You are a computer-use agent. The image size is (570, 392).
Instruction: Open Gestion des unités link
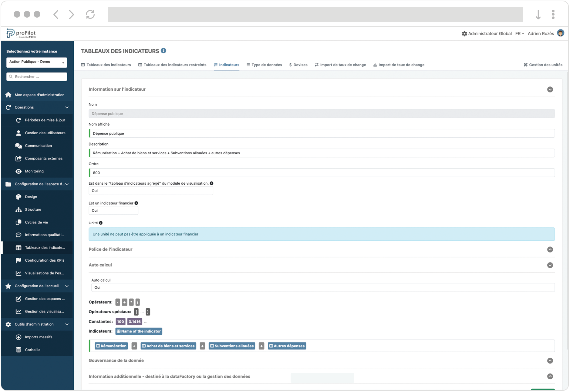[543, 65]
